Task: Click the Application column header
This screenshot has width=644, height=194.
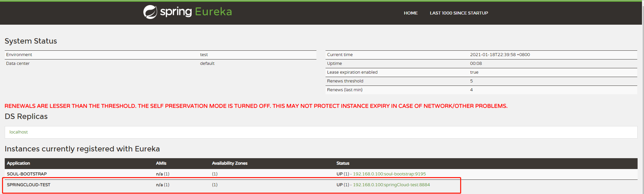Action: [x=19, y=163]
